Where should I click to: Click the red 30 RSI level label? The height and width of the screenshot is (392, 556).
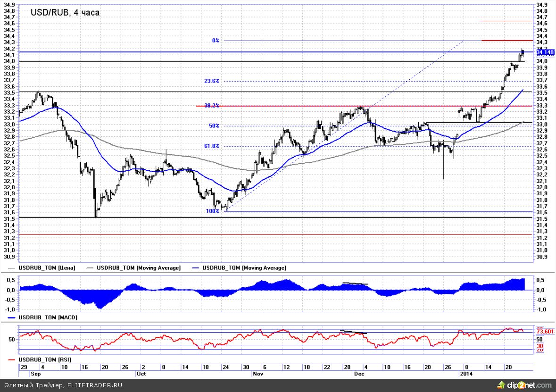pyautogui.click(x=540, y=345)
